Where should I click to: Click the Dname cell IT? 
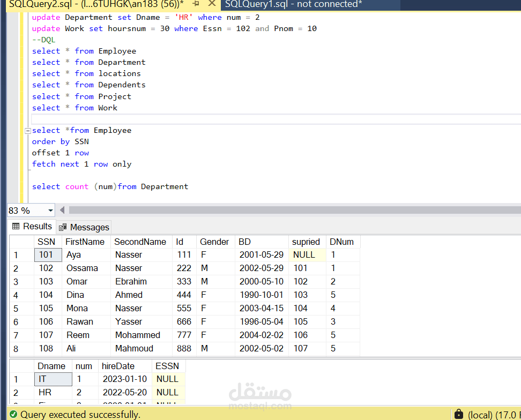tap(53, 379)
